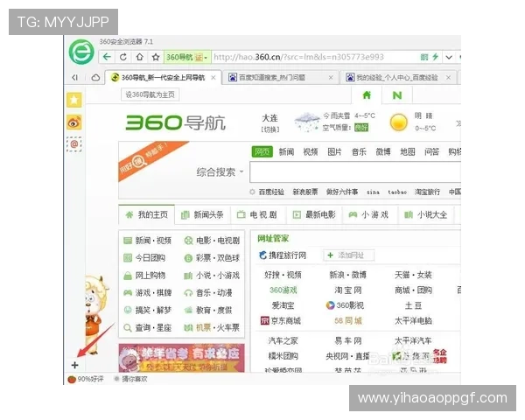This screenshot has height=420, width=525.
Task: Click 添加网址 button
Action: [x=348, y=255]
